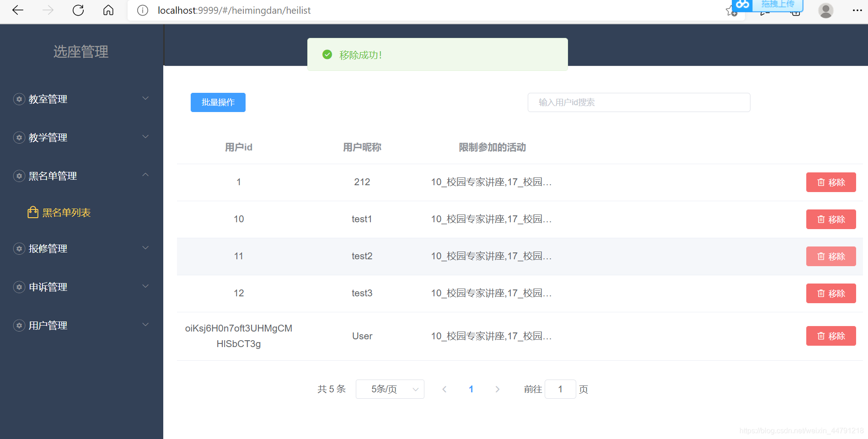
Task: Click the gear icon beside 教室管理
Action: (x=19, y=99)
